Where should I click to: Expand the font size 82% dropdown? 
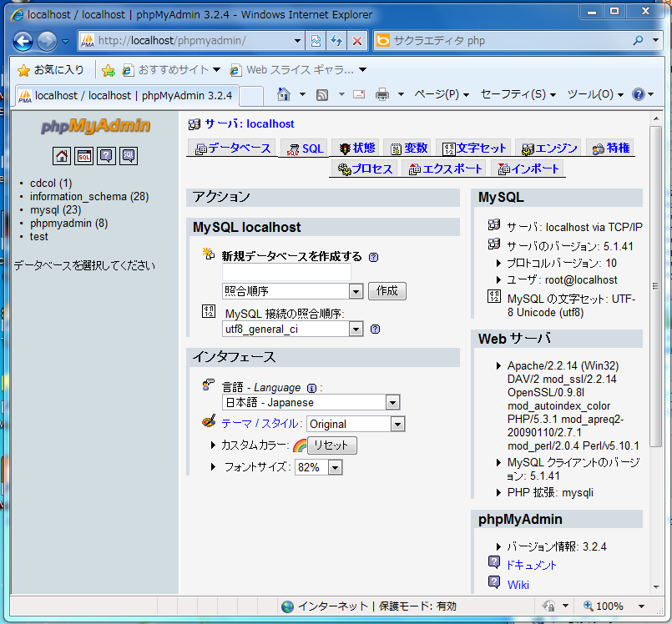coord(335,468)
